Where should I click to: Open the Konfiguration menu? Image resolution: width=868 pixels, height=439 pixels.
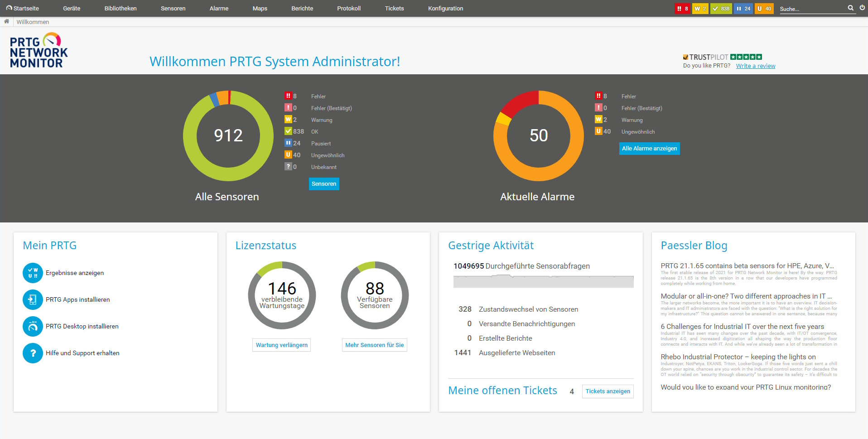[445, 9]
